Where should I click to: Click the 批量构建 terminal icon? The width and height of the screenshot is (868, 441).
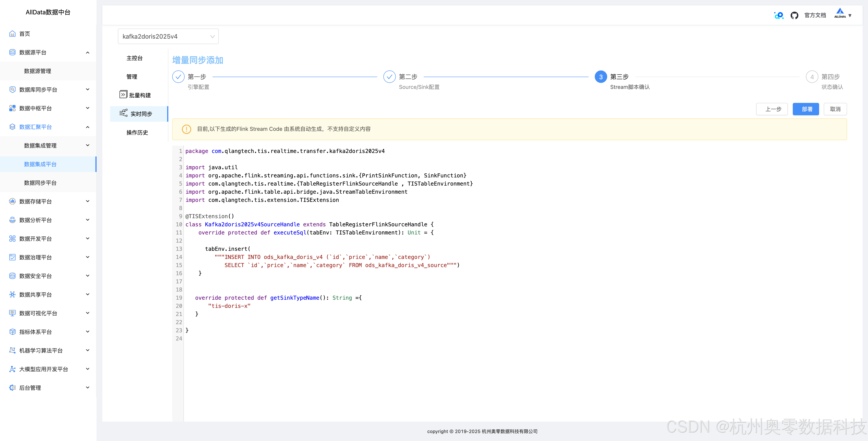pos(123,94)
